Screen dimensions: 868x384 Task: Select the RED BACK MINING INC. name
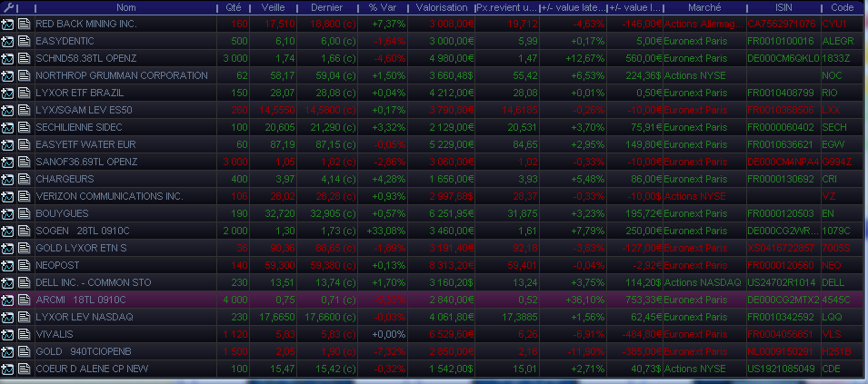coord(85,24)
